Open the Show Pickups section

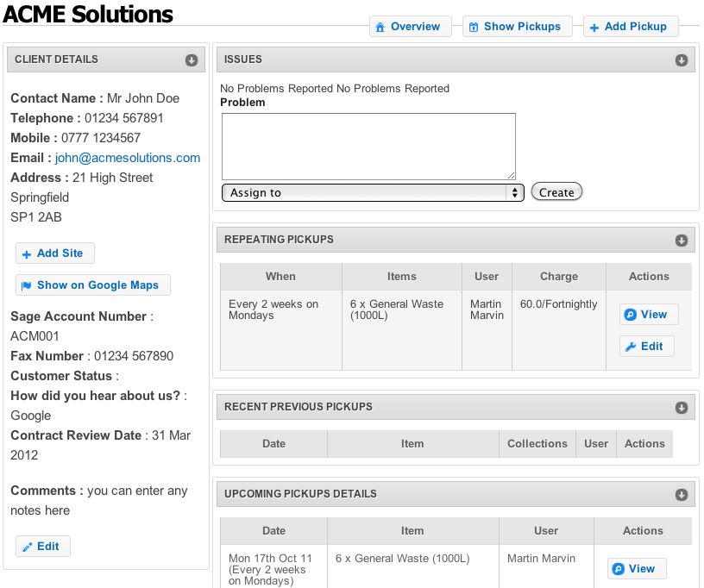click(518, 27)
